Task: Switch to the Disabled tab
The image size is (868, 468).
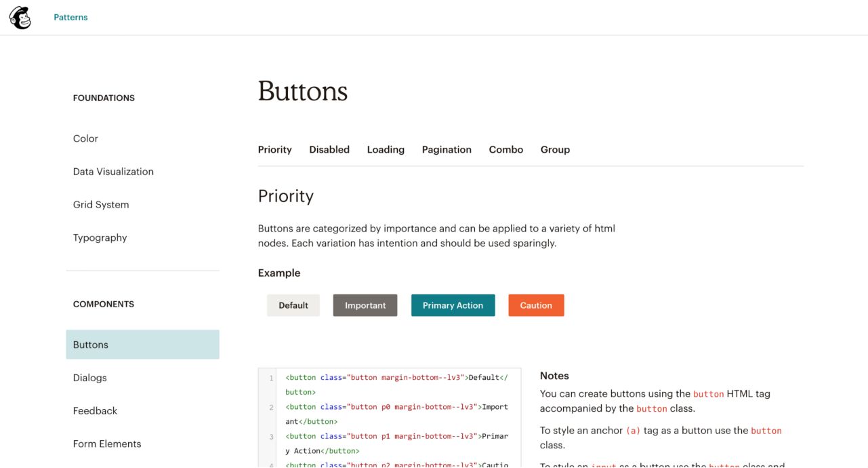Action: (329, 149)
